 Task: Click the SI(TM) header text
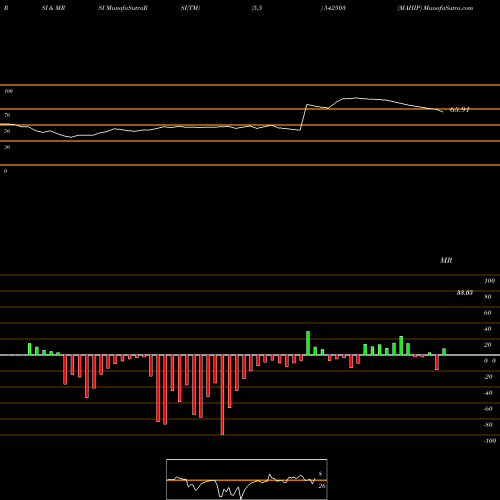click(x=190, y=8)
